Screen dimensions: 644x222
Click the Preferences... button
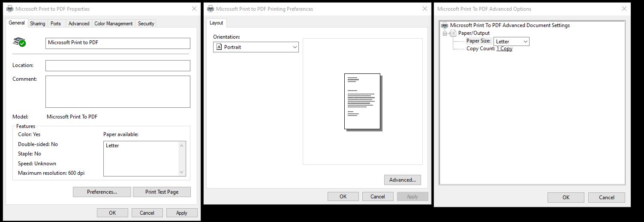point(102,192)
